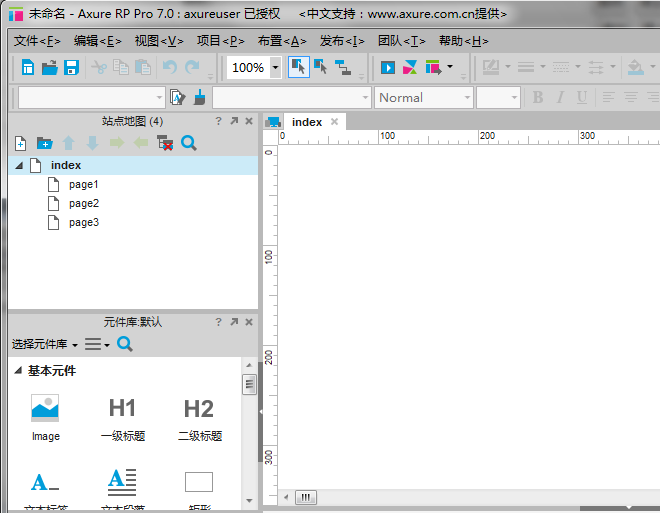Screen dimensions: 660x513
Task: Delete the selected page in sitemap toolbar
Action: [x=165, y=143]
